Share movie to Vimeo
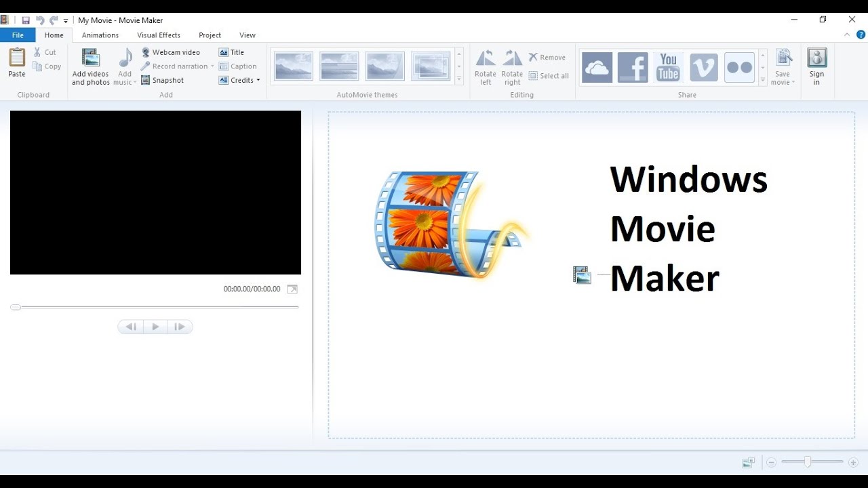The image size is (868, 488). [704, 67]
